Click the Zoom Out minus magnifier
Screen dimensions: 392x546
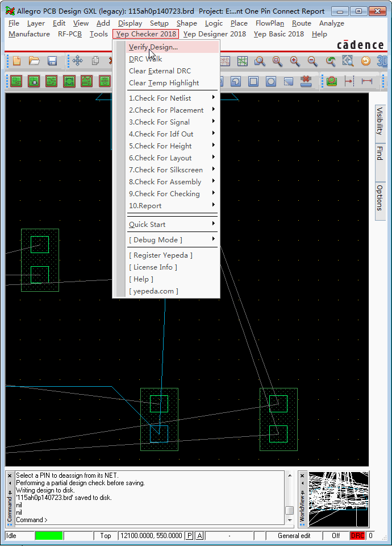[312, 61]
